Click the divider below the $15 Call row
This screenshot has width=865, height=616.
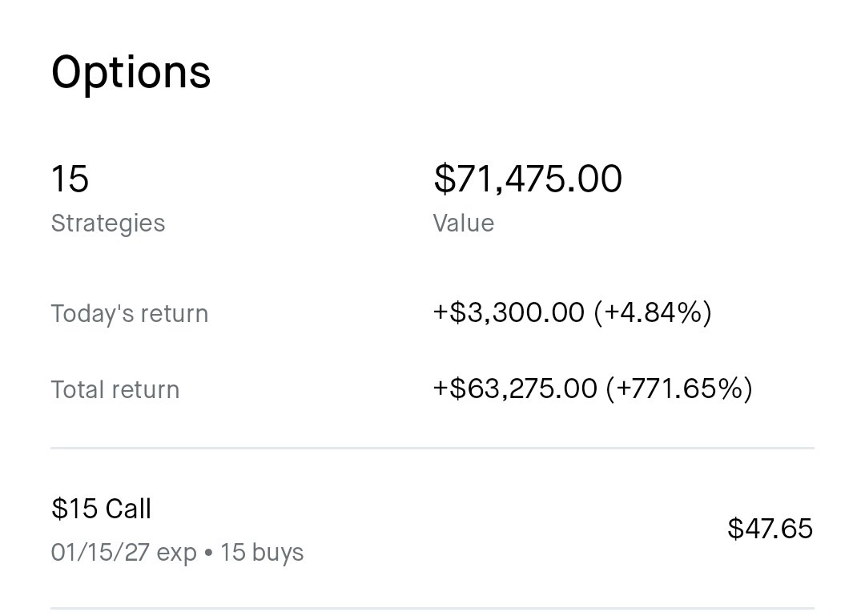pyautogui.click(x=432, y=608)
